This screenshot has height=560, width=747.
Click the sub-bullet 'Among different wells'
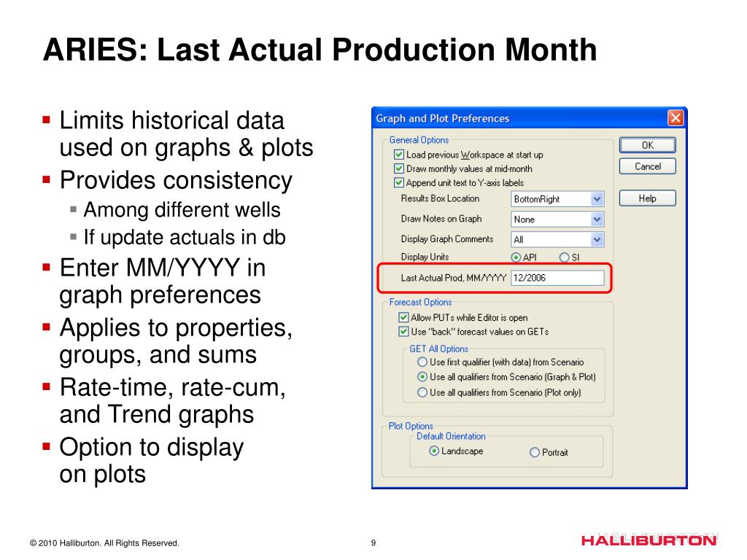[182, 209]
